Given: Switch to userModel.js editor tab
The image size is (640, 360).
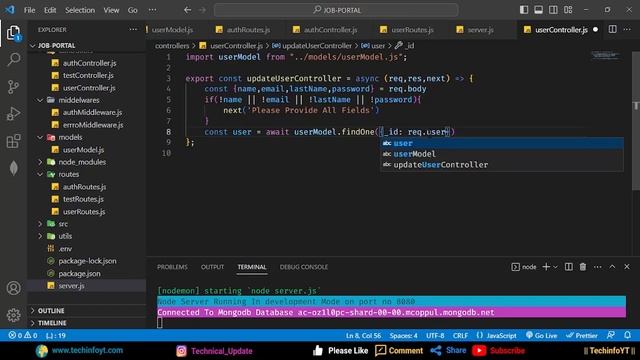Looking at the screenshot, I should (x=172, y=30).
